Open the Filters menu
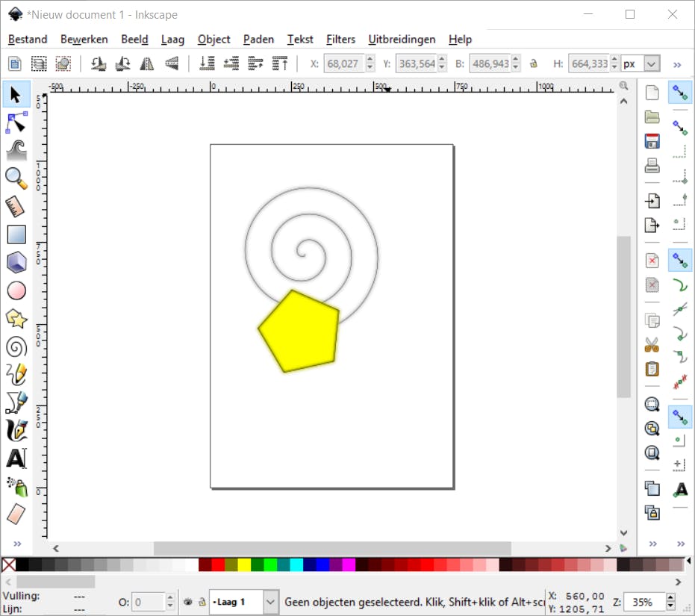The width and height of the screenshot is (695, 616). [341, 39]
